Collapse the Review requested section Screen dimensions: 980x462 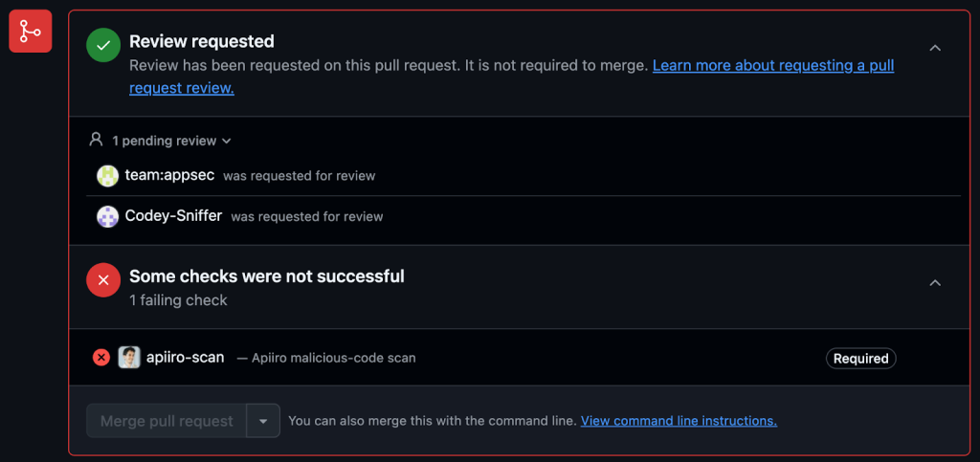click(935, 48)
